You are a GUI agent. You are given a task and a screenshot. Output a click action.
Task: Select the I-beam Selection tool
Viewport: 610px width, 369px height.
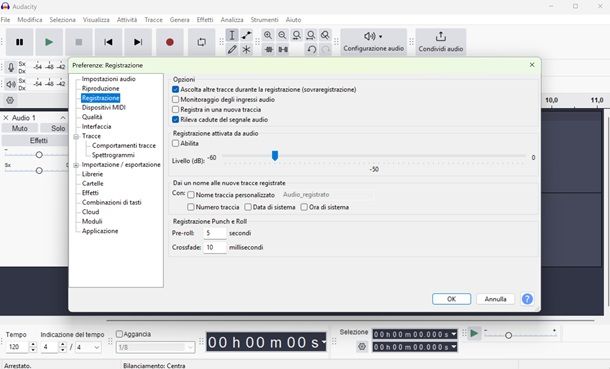click(232, 35)
